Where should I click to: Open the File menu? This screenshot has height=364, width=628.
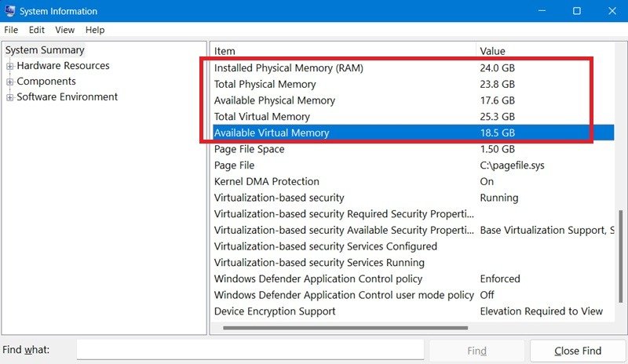tap(11, 30)
